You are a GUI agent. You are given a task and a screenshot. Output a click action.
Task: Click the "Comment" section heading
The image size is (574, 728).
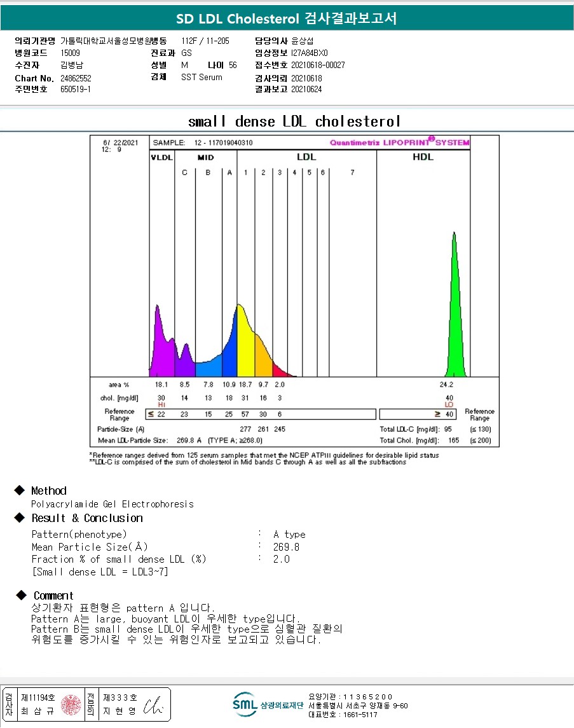click(x=53, y=596)
